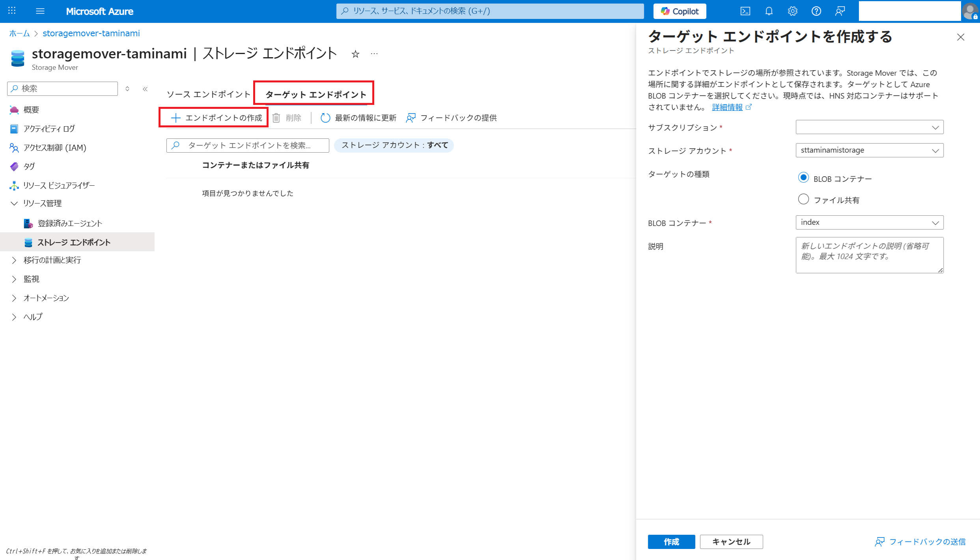The image size is (980, 560).
Task: Click フィードバックの送信 link
Action: [920, 542]
